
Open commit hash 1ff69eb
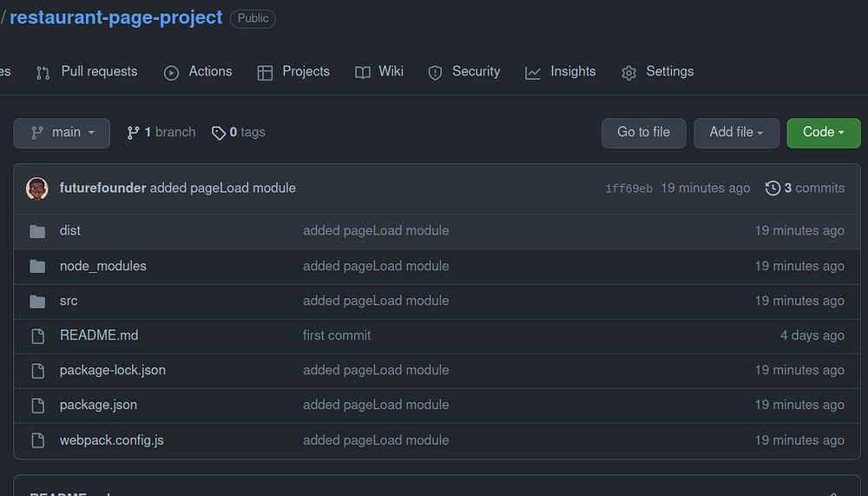(x=628, y=188)
